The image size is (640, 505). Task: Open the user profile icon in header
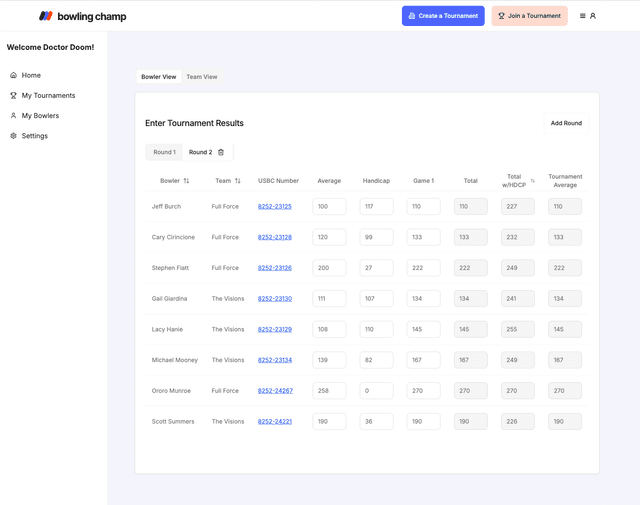coord(593,16)
